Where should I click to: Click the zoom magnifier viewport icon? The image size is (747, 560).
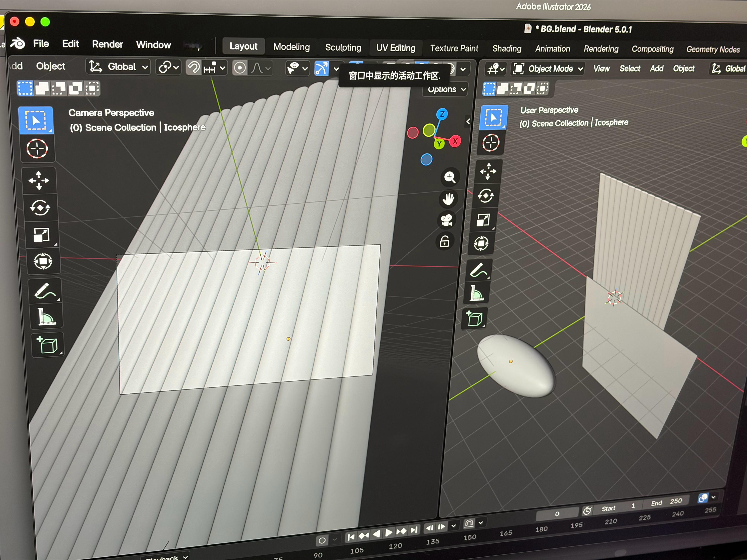[x=450, y=177]
